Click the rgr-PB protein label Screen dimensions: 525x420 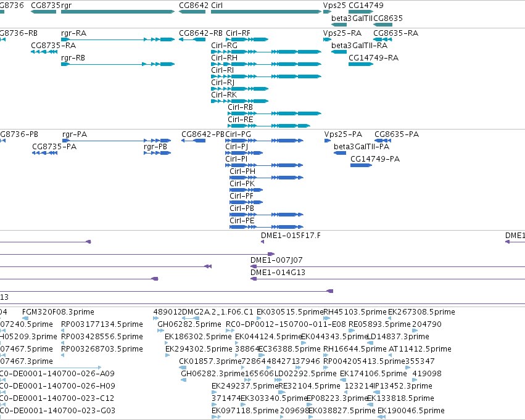[x=155, y=147]
